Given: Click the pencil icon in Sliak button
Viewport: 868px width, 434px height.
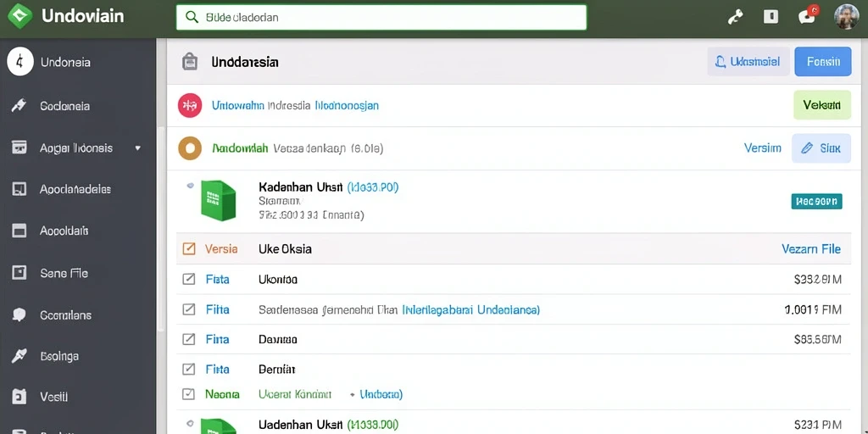Looking at the screenshot, I should click(x=807, y=147).
